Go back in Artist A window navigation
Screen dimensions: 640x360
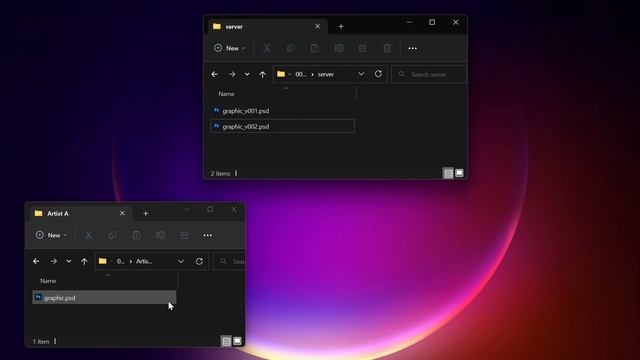(x=36, y=261)
